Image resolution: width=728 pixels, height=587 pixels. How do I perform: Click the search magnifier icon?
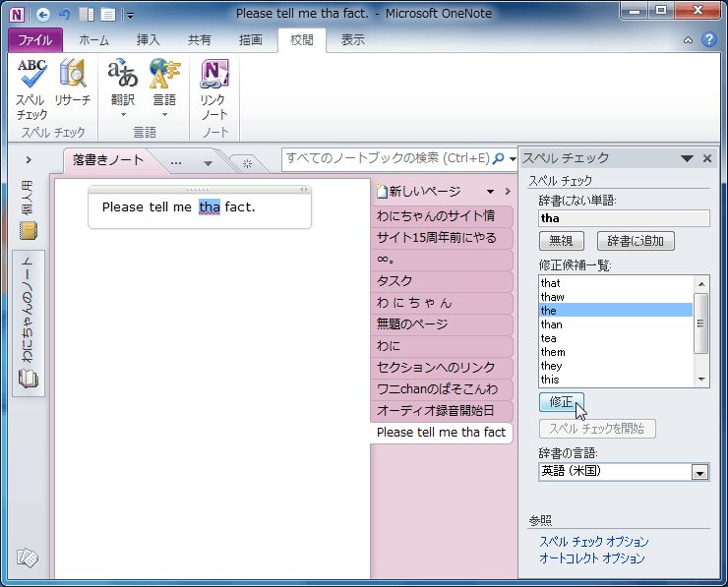point(498,158)
